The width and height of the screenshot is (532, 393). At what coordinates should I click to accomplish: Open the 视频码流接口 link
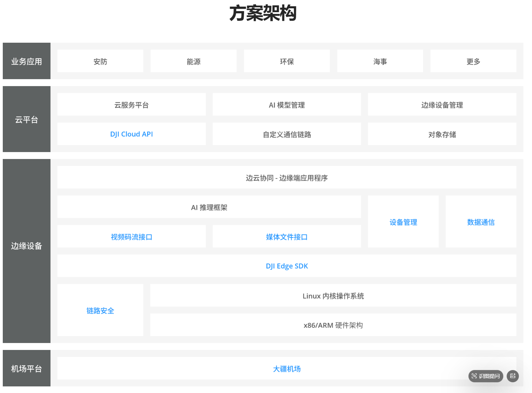pos(132,237)
